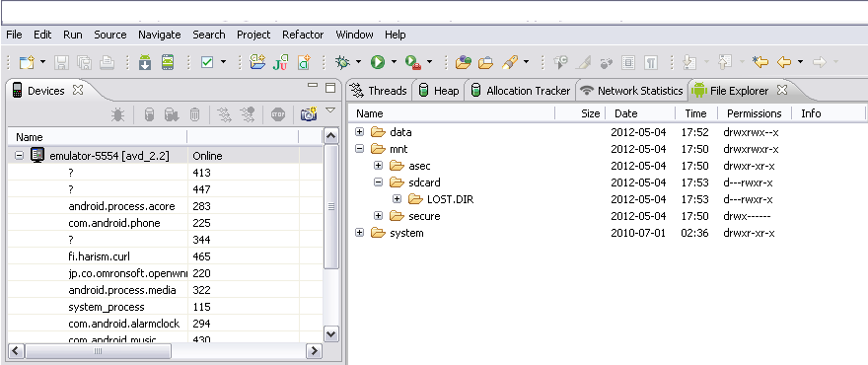Click the green bug Debug icon

(342, 62)
